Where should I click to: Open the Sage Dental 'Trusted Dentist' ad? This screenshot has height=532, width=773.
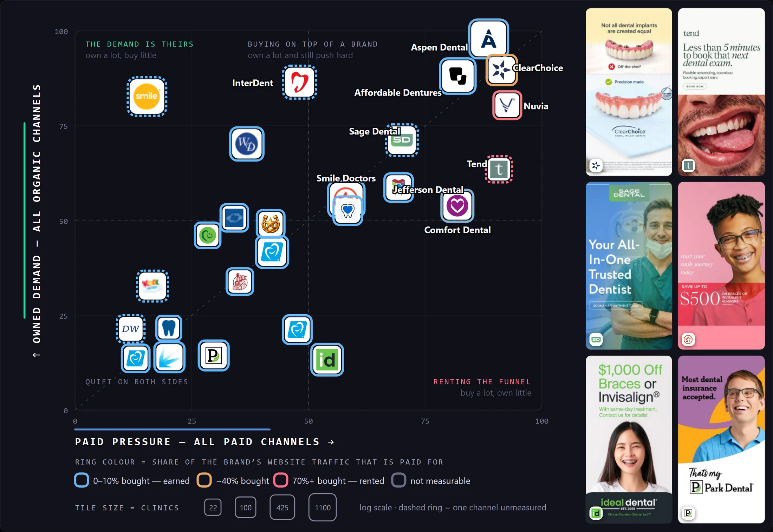(629, 265)
